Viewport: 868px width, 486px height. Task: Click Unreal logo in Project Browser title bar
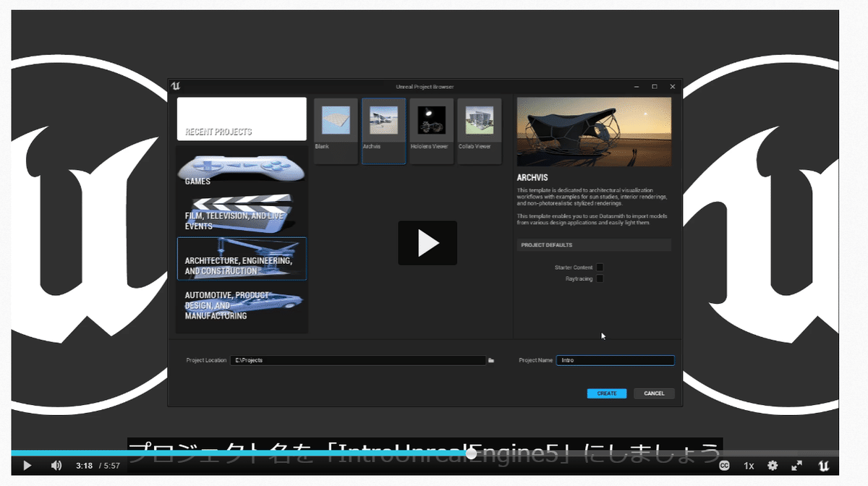pyautogui.click(x=176, y=86)
